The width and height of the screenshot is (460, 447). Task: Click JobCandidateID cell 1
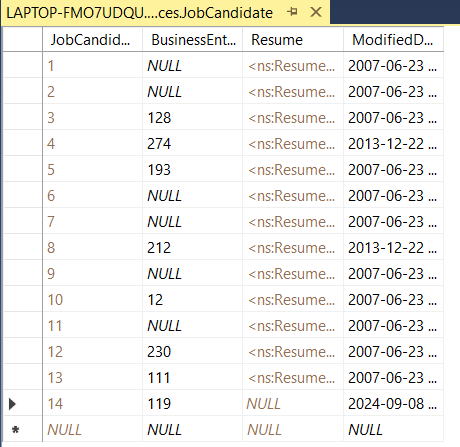(x=92, y=66)
